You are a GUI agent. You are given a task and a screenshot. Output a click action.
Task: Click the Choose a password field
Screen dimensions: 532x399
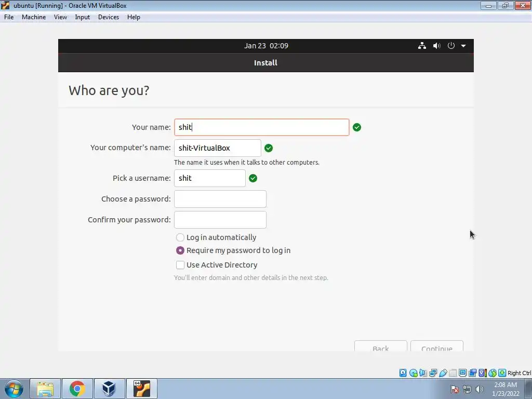(220, 199)
